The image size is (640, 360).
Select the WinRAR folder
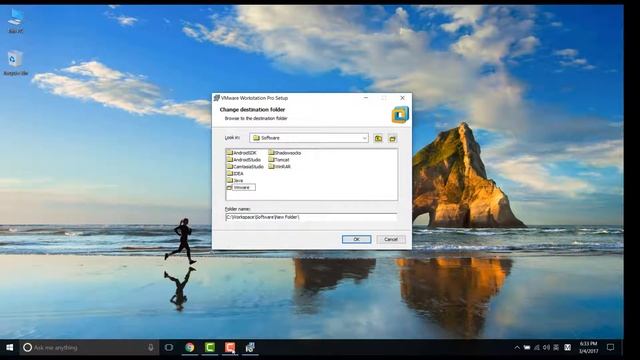click(x=280, y=167)
